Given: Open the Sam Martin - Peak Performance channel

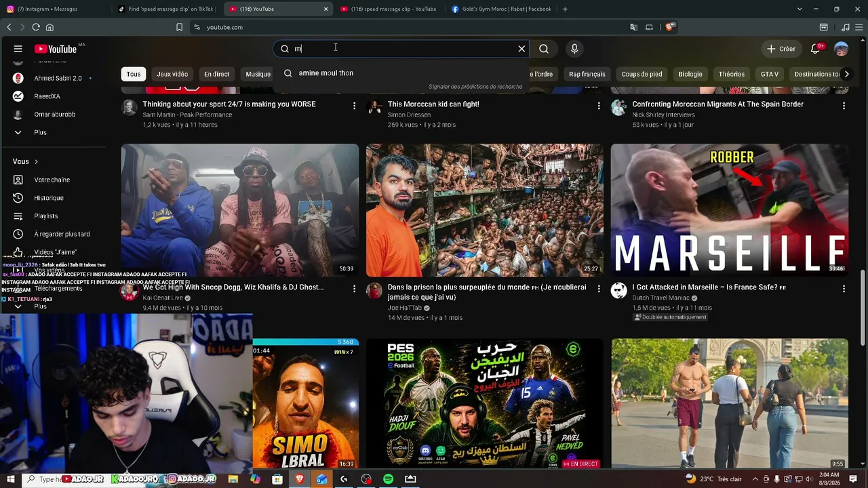Looking at the screenshot, I should tap(187, 115).
